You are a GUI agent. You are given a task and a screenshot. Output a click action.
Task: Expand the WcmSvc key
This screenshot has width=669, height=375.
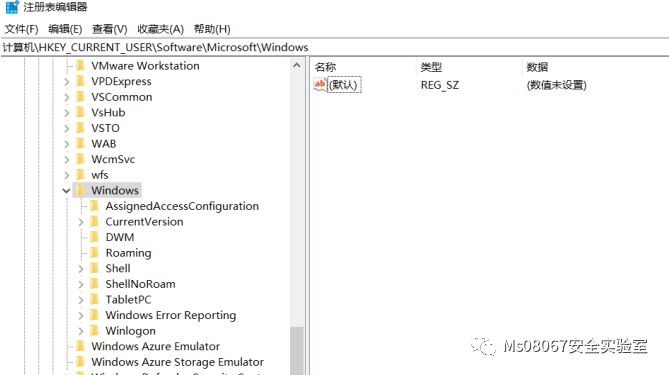tap(67, 160)
